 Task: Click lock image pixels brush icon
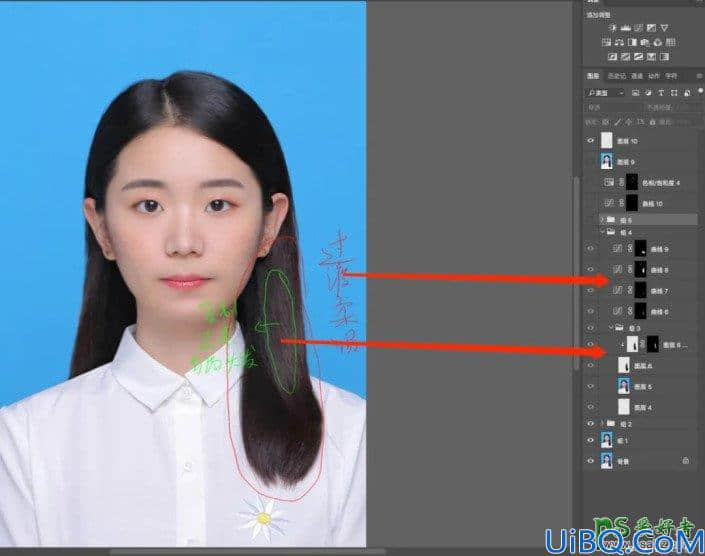[x=617, y=122]
